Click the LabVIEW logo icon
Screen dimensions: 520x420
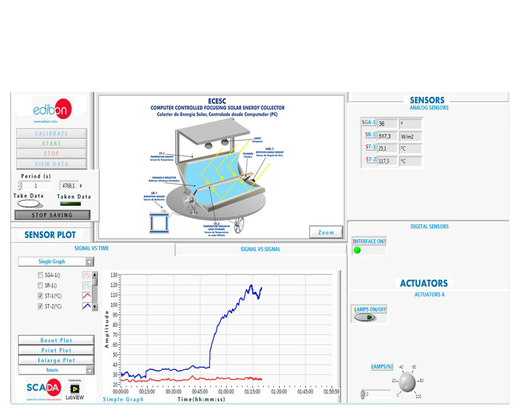[x=75, y=389]
